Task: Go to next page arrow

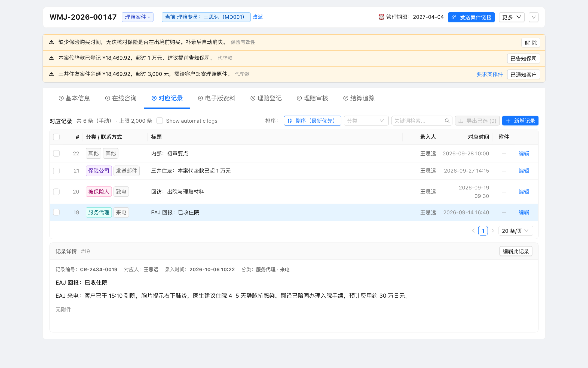Action: [x=493, y=231]
